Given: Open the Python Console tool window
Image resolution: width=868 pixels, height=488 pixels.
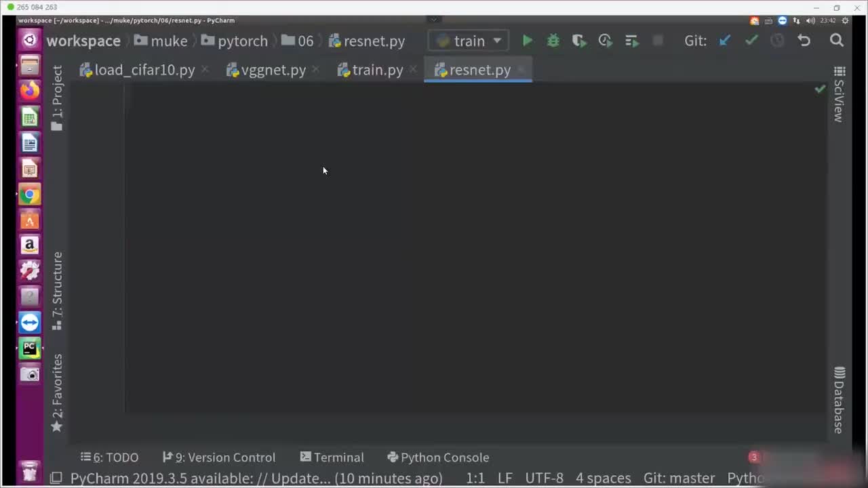Looking at the screenshot, I should pyautogui.click(x=438, y=457).
